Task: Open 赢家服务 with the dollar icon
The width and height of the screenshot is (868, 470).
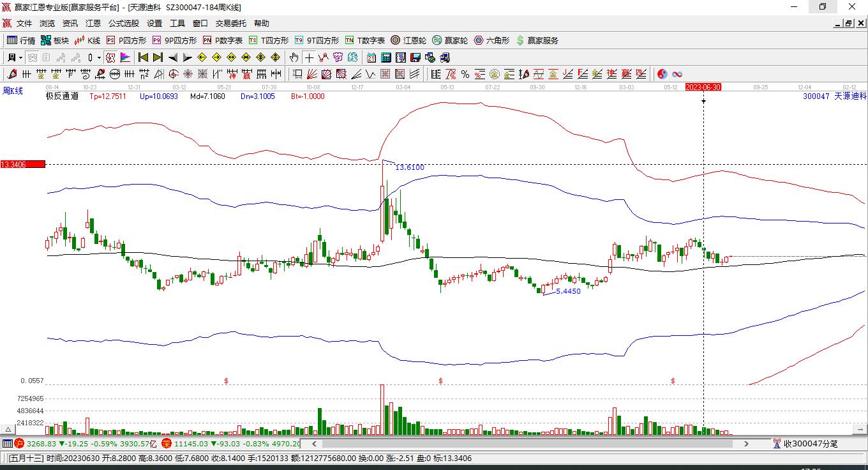Action: point(537,40)
